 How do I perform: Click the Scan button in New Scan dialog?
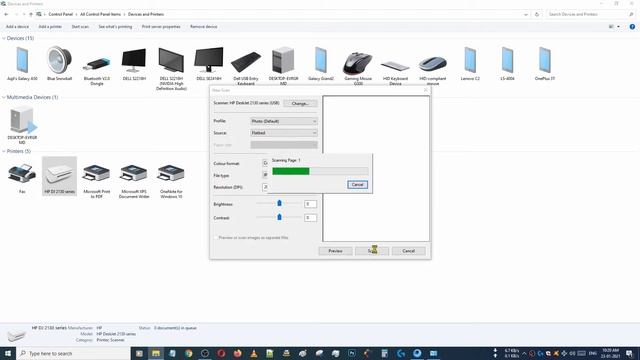372,251
